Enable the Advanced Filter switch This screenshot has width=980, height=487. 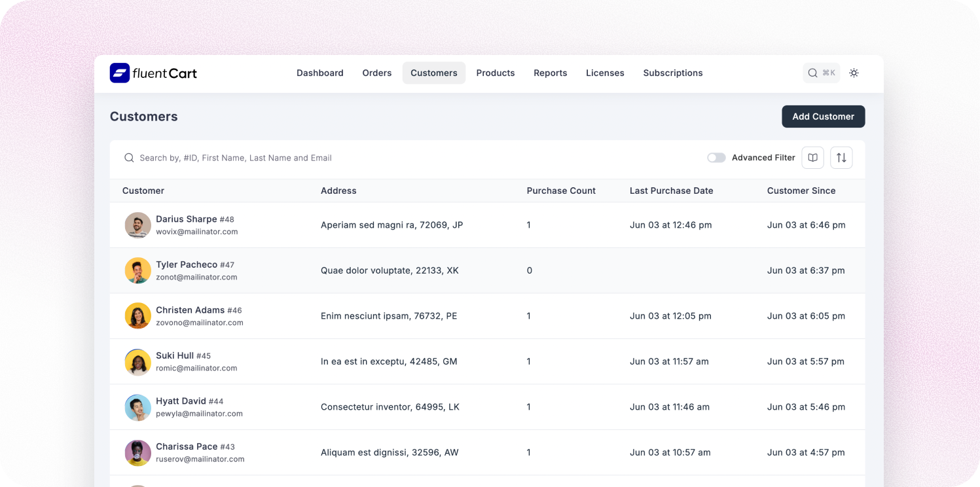pyautogui.click(x=716, y=158)
